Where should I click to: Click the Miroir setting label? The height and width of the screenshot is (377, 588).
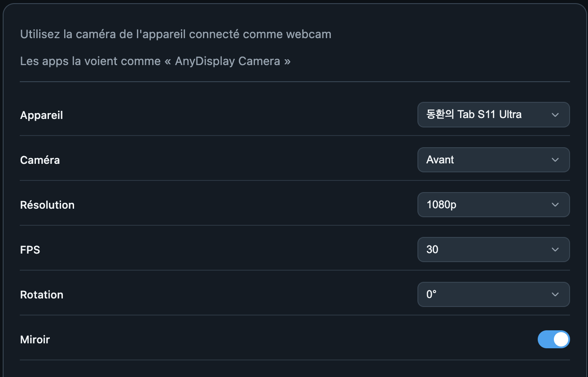[35, 340]
